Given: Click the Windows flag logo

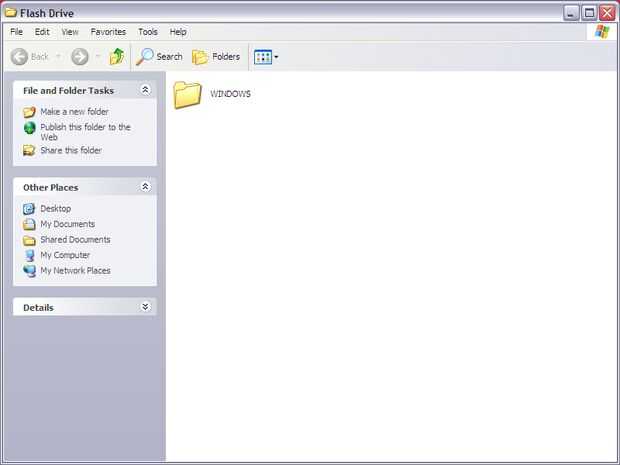Looking at the screenshot, I should (x=602, y=32).
